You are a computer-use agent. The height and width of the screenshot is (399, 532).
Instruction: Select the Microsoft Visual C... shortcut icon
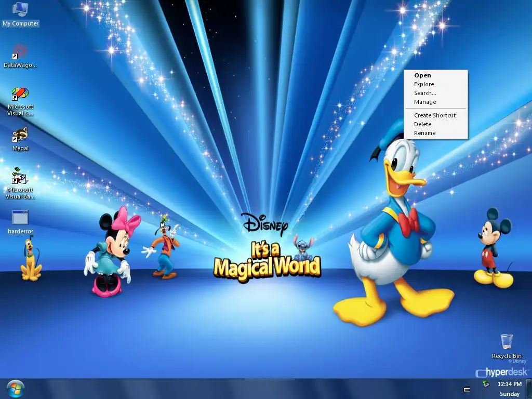(x=20, y=101)
